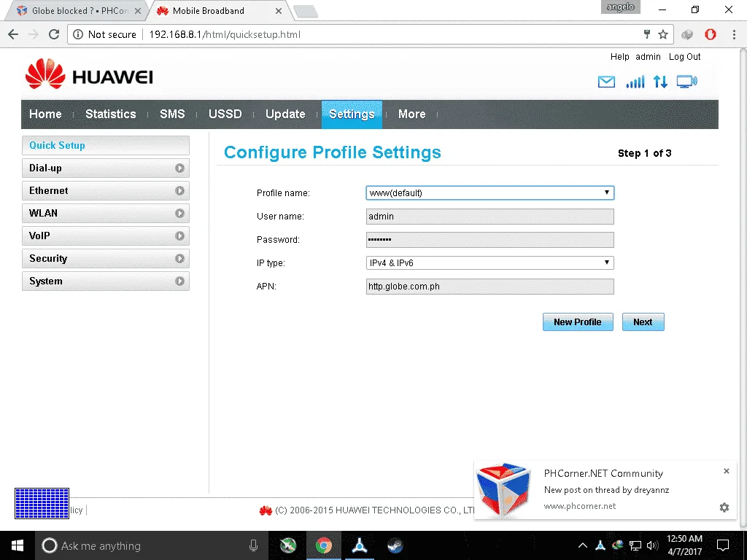Image resolution: width=747 pixels, height=560 pixels.
Task: Dismiss the PHCorner notification
Action: pos(726,471)
